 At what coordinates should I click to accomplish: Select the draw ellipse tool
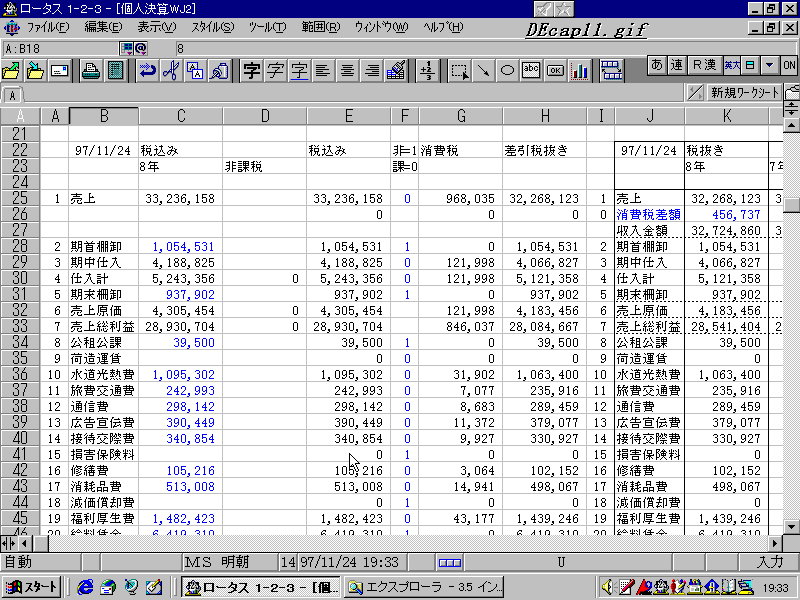(x=507, y=71)
